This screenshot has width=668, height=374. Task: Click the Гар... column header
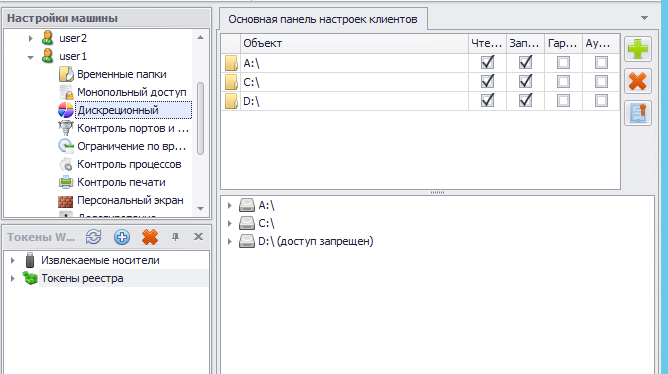coord(563,43)
